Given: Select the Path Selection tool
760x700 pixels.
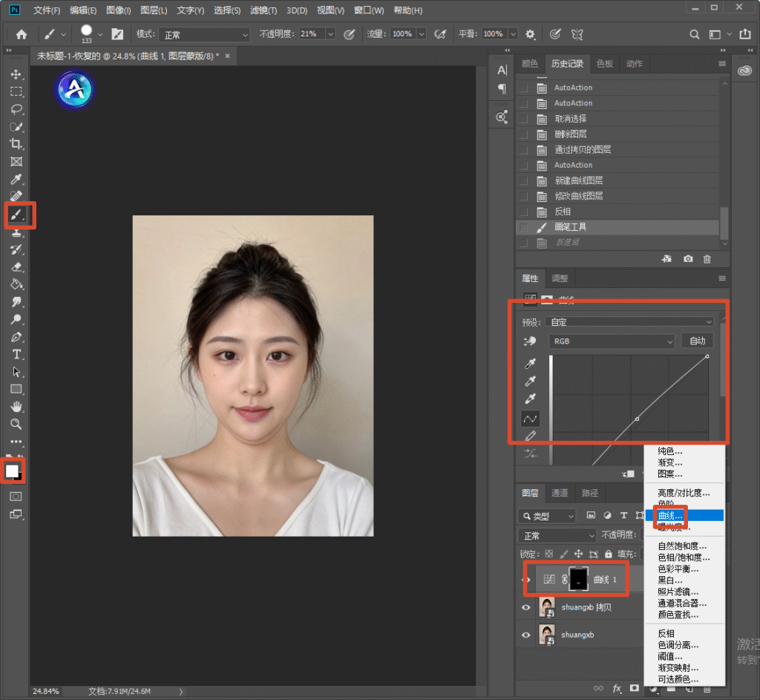Looking at the screenshot, I should tap(16, 372).
